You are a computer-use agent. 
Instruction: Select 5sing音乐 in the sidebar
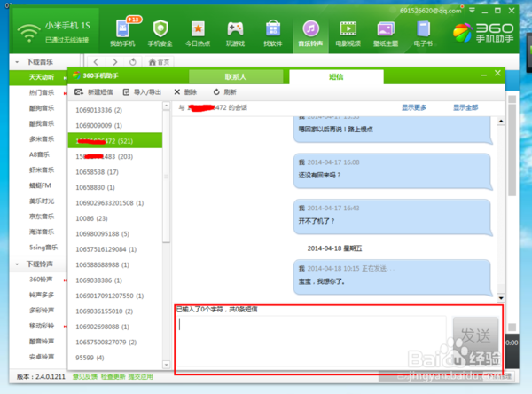tap(43, 248)
